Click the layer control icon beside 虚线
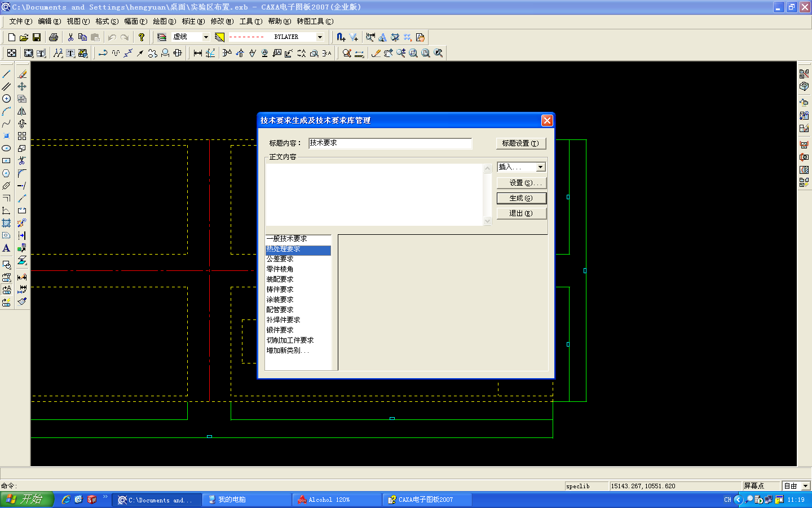Image resolution: width=812 pixels, height=508 pixels. (162, 37)
